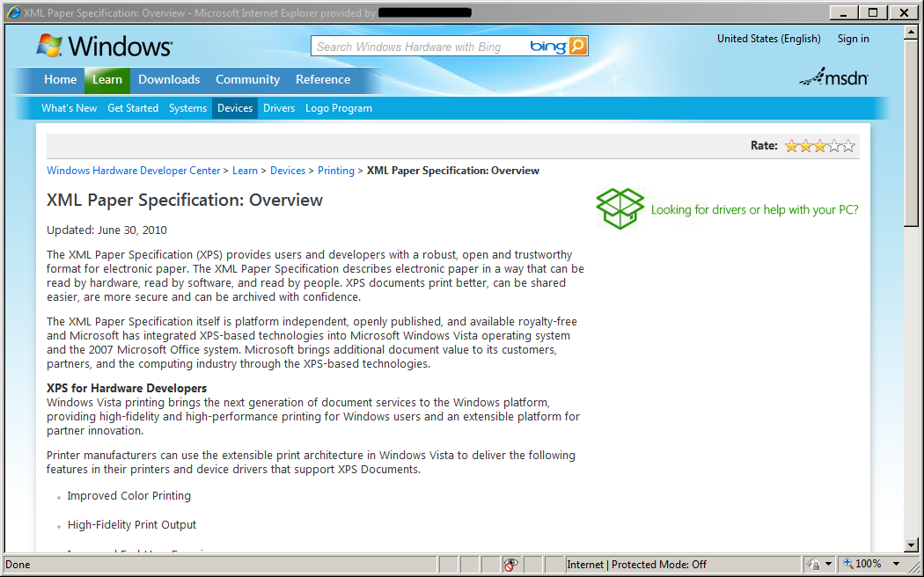924x577 pixels.
Task: Select the Learn tab
Action: click(x=107, y=80)
